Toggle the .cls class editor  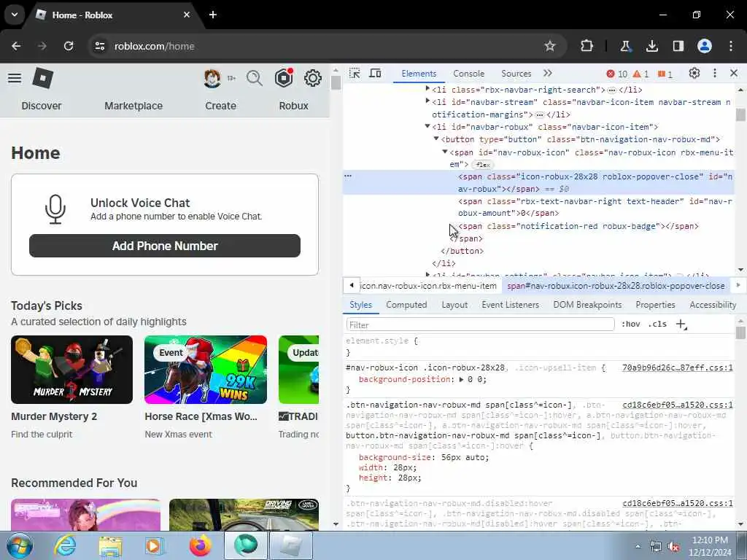tap(657, 324)
